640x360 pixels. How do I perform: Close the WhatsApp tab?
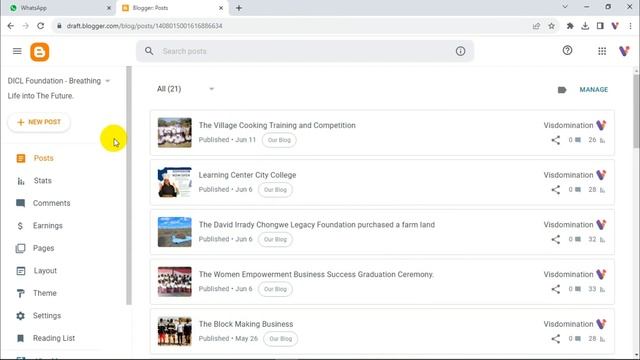[x=109, y=8]
